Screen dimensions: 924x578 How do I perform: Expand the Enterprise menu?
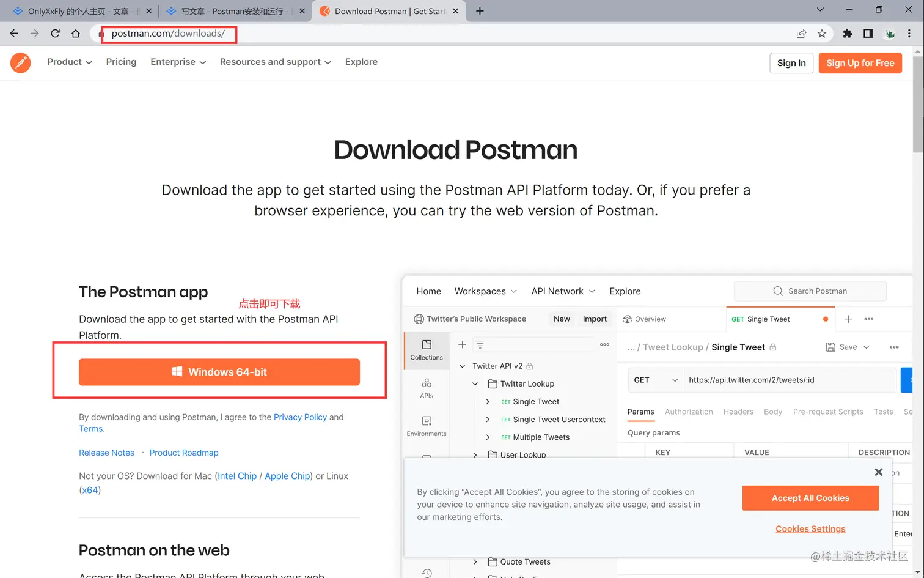pos(178,62)
